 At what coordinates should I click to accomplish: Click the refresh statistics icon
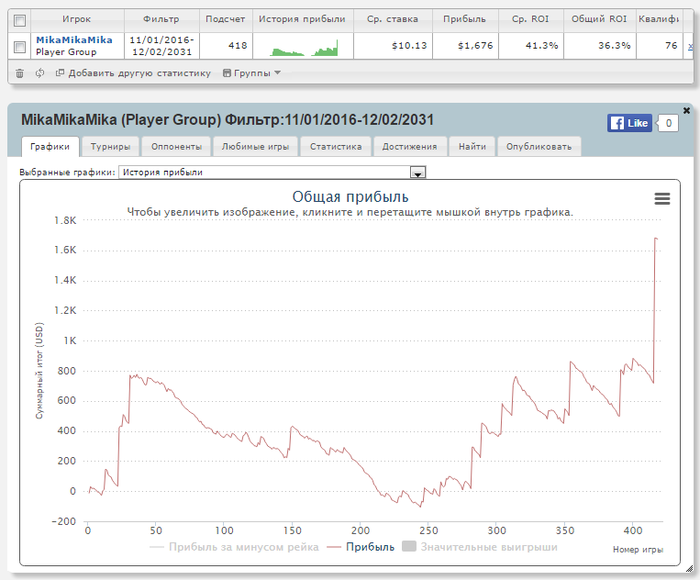40,73
